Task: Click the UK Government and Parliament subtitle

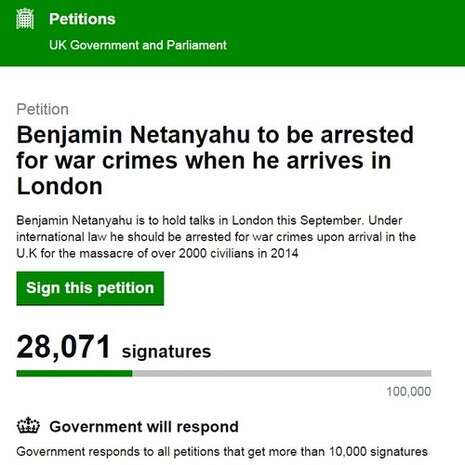Action: [x=138, y=45]
